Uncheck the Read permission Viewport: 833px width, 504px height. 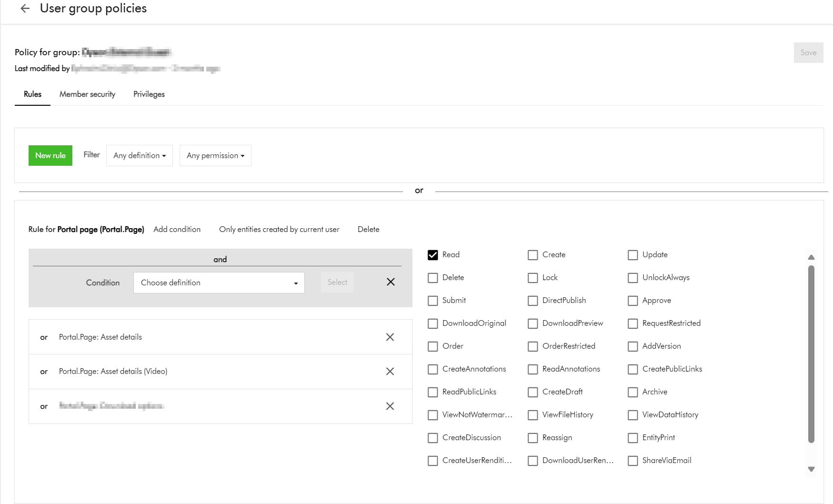(x=432, y=255)
